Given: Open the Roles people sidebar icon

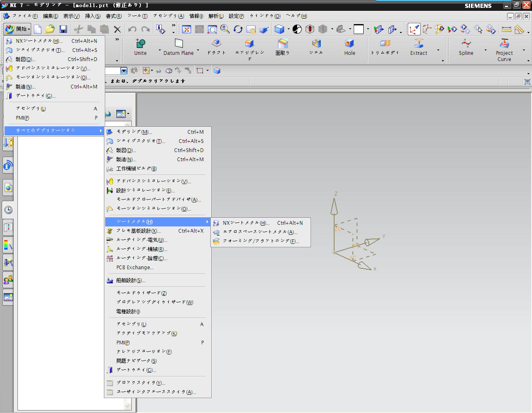Looking at the screenshot, I should [8, 280].
